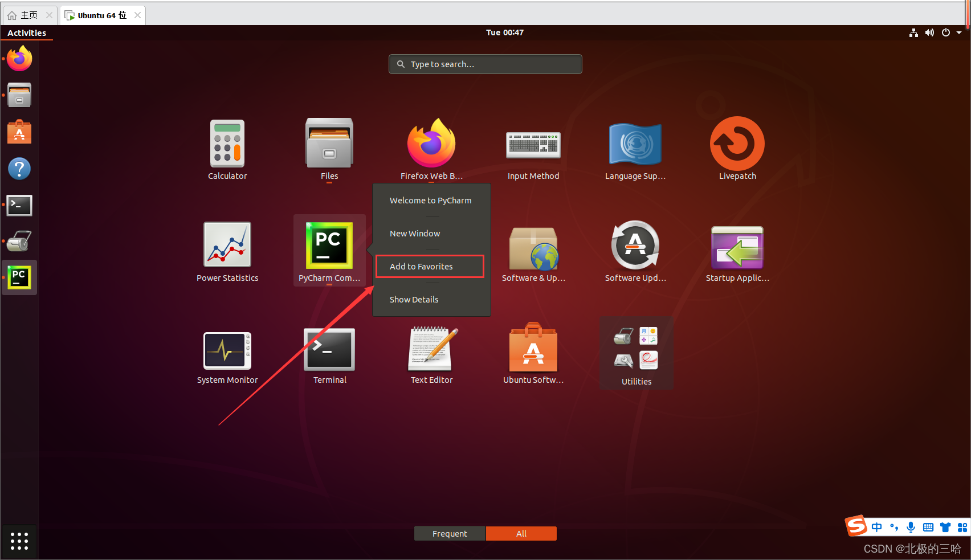
Task: Toggle Chinese input mode 中
Action: click(x=877, y=528)
